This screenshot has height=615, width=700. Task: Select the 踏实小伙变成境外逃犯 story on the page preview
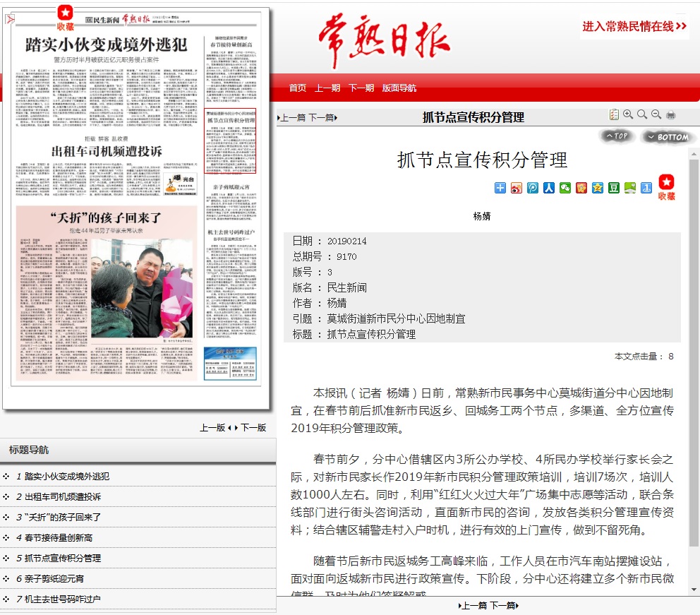click(107, 82)
